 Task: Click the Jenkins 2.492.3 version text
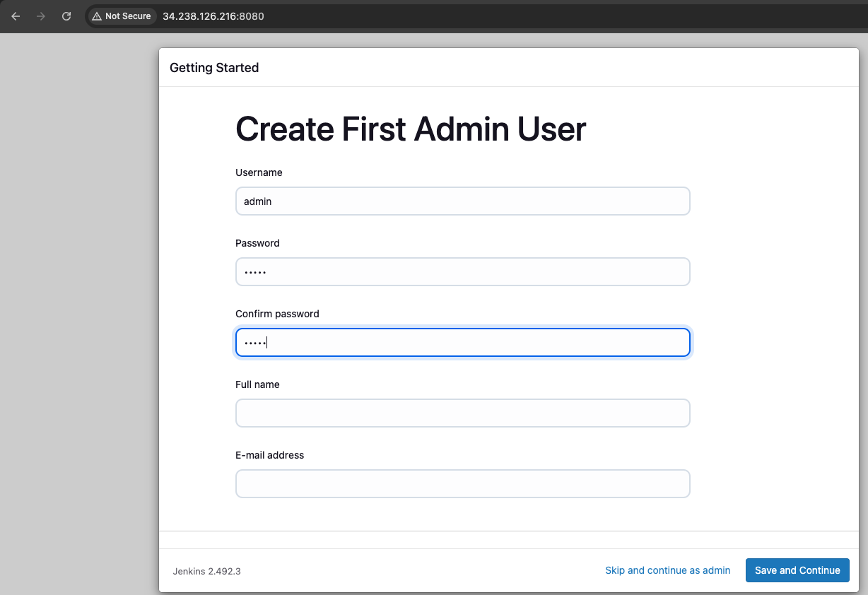[x=206, y=571]
